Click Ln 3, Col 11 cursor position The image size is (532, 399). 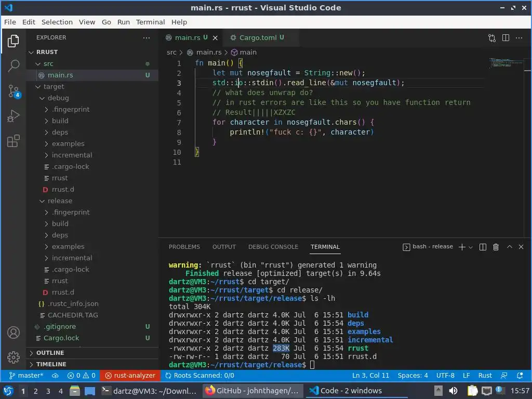(370, 376)
